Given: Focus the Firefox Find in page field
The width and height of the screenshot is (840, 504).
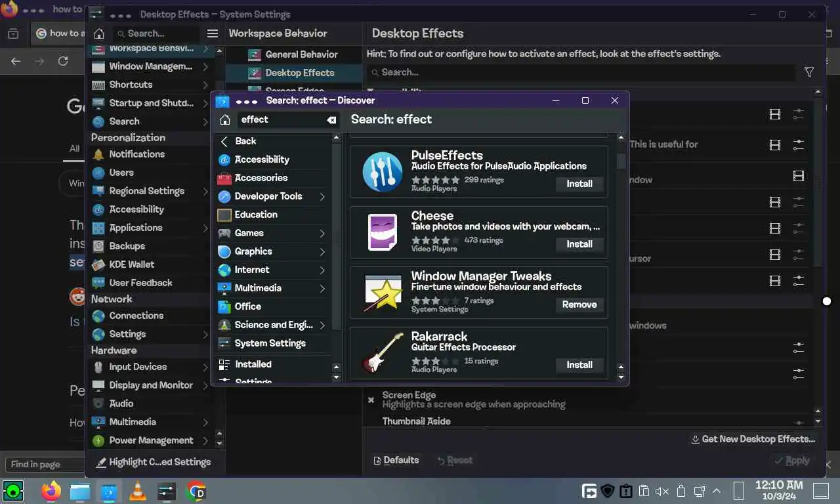Looking at the screenshot, I should point(43,464).
